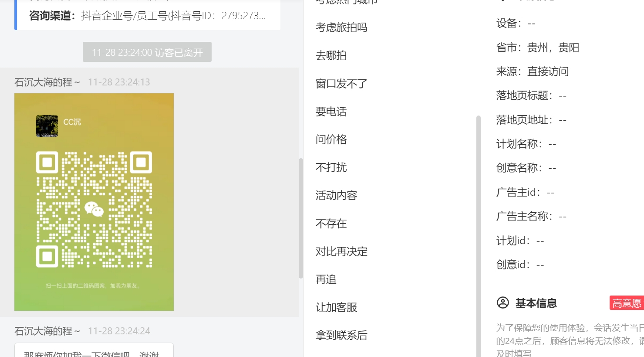Click the CC沉 avatar in QR card

47,126
